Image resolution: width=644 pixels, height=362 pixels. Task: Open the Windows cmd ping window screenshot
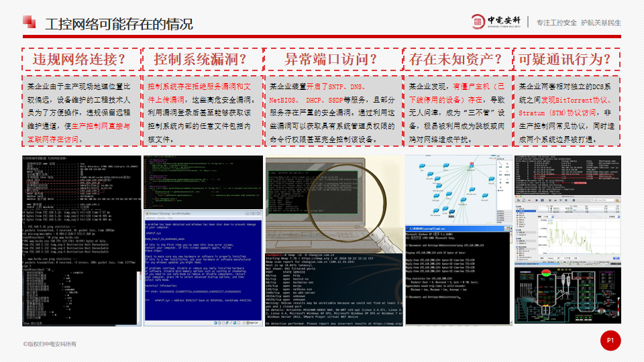click(459, 276)
